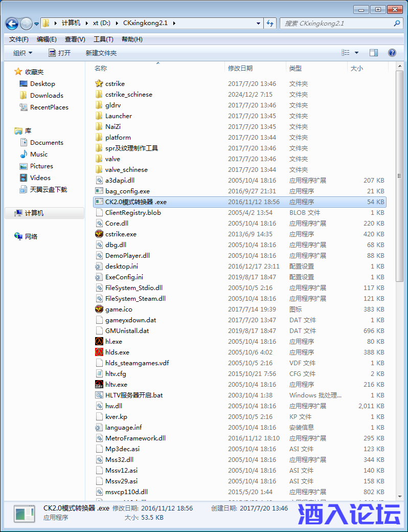Click the cstrike.exe application icon
This screenshot has width=408, height=532.
pos(99,234)
